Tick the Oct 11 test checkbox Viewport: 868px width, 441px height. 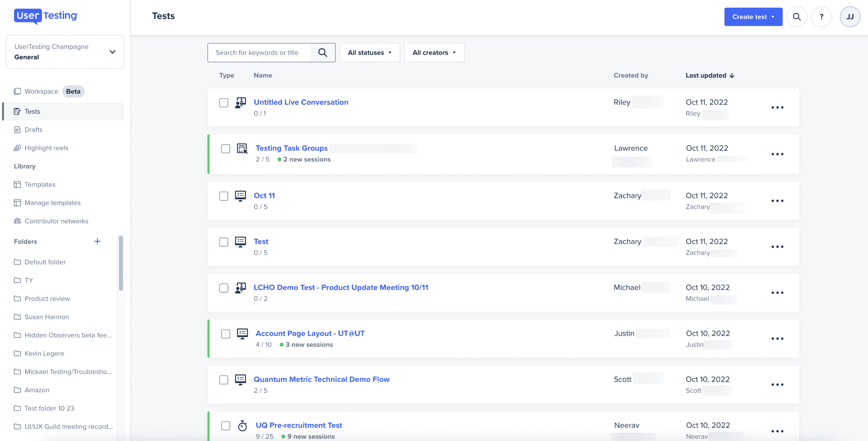[224, 196]
